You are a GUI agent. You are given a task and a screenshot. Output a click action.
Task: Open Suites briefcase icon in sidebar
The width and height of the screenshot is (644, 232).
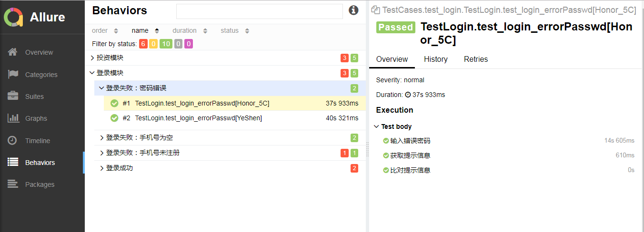point(13,97)
